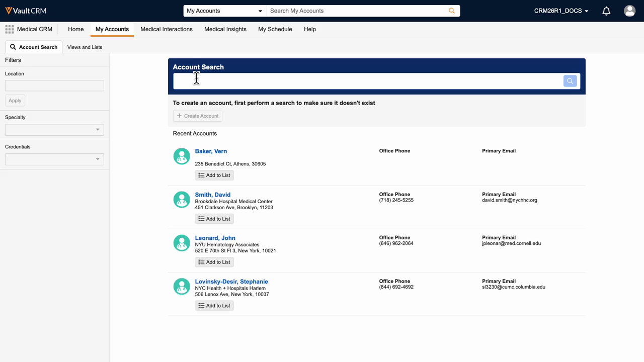Click the notifications bell

(606, 11)
